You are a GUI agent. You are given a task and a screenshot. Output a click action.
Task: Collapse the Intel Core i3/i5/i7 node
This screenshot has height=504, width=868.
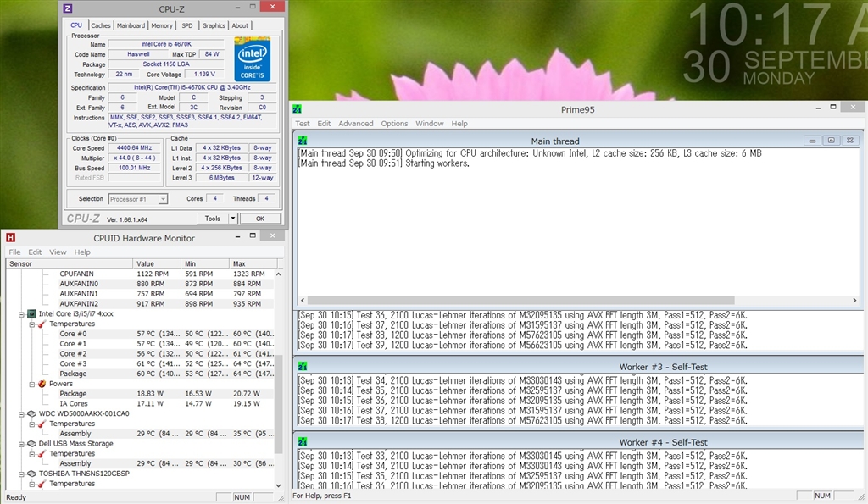tap(21, 314)
